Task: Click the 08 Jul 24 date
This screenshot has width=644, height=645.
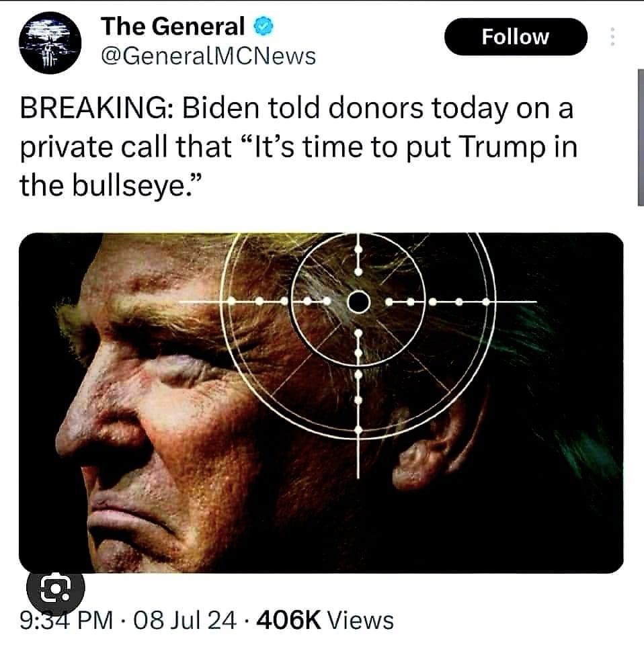Action: point(185,621)
